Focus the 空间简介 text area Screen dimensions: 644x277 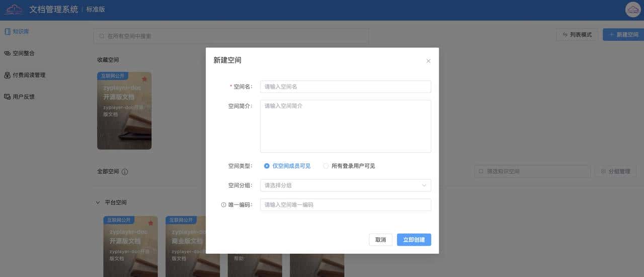(346, 126)
